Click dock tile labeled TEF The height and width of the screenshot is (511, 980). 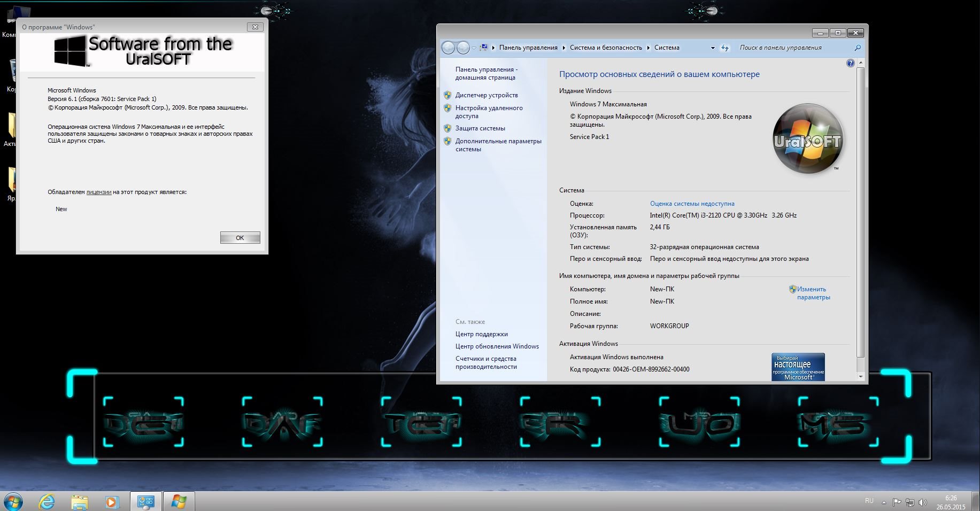[x=421, y=422]
